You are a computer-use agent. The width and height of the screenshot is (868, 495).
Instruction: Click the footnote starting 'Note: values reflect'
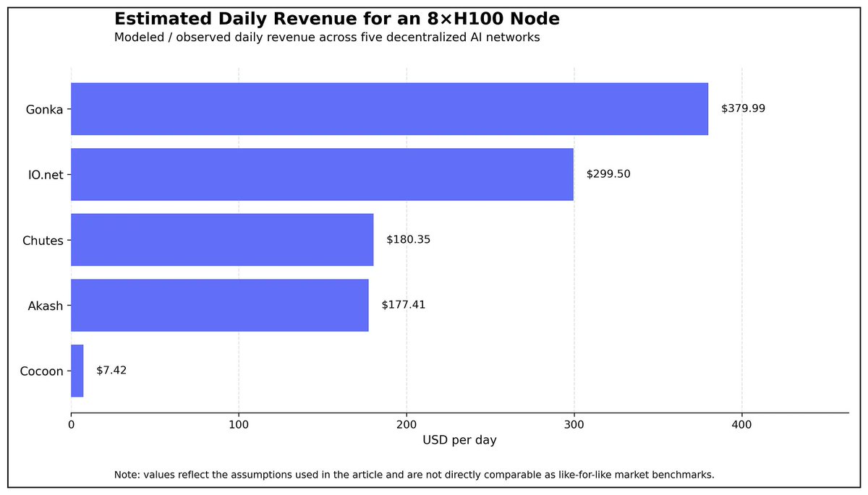(x=414, y=475)
